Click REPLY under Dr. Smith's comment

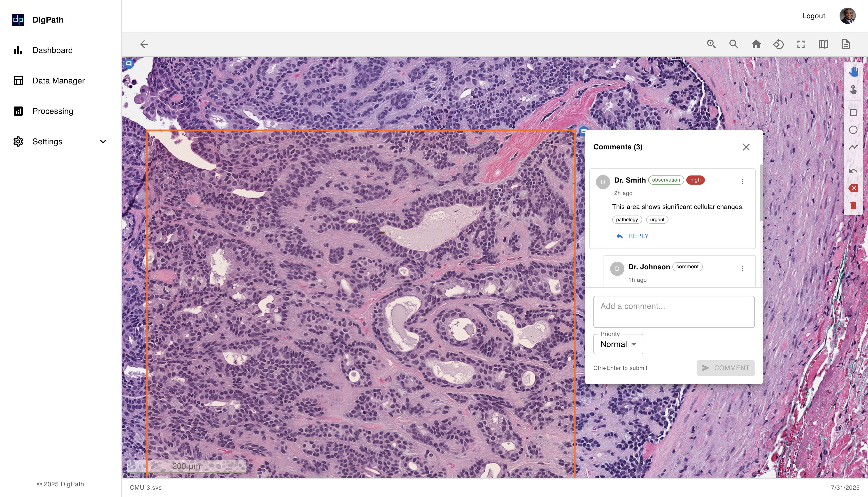pos(632,236)
